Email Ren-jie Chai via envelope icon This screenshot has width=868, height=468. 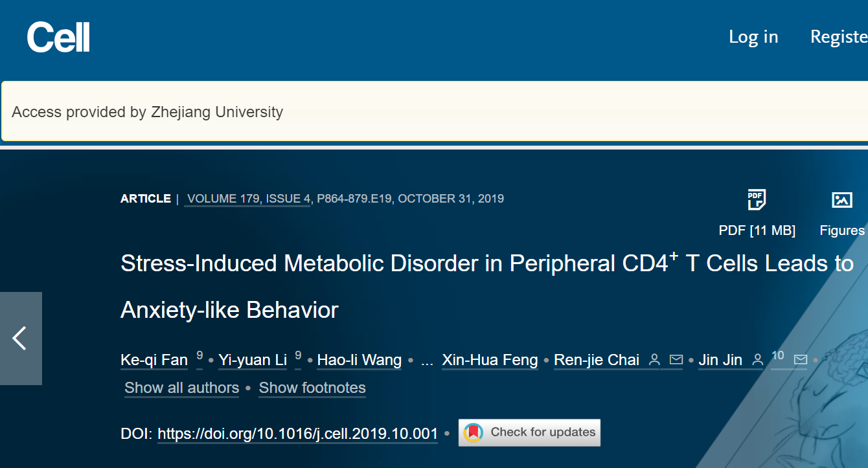click(x=676, y=360)
